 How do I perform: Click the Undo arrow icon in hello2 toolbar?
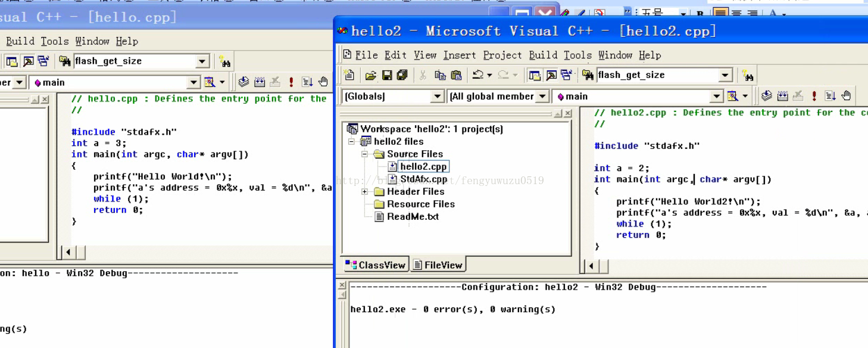[477, 75]
